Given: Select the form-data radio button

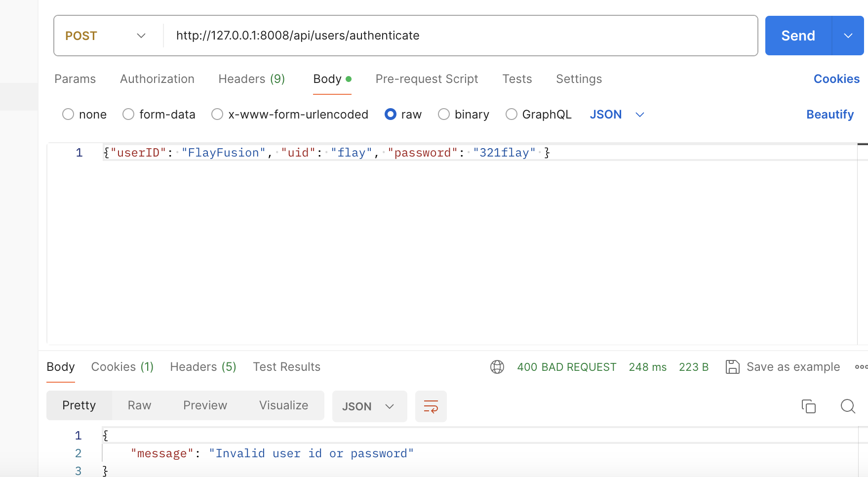Looking at the screenshot, I should click(x=128, y=115).
